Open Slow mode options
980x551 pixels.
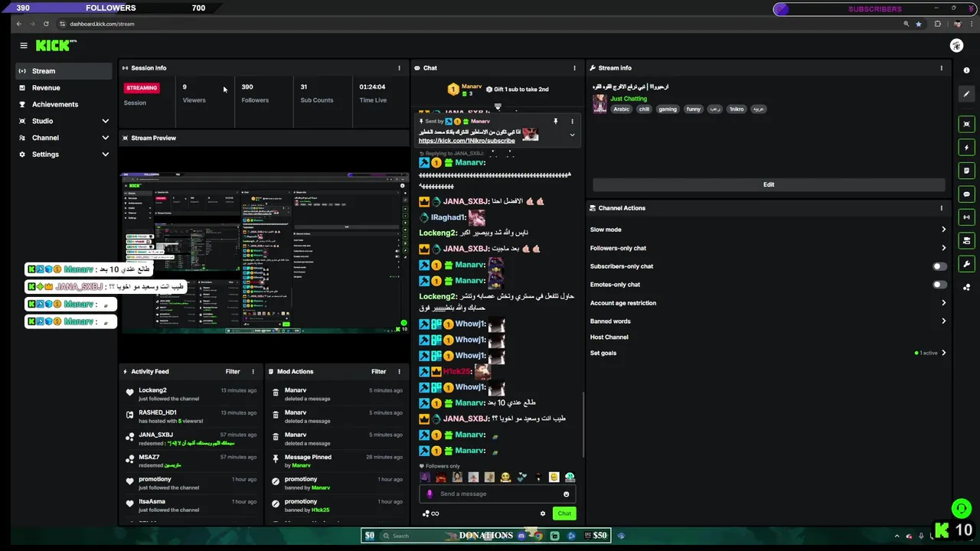coord(768,230)
